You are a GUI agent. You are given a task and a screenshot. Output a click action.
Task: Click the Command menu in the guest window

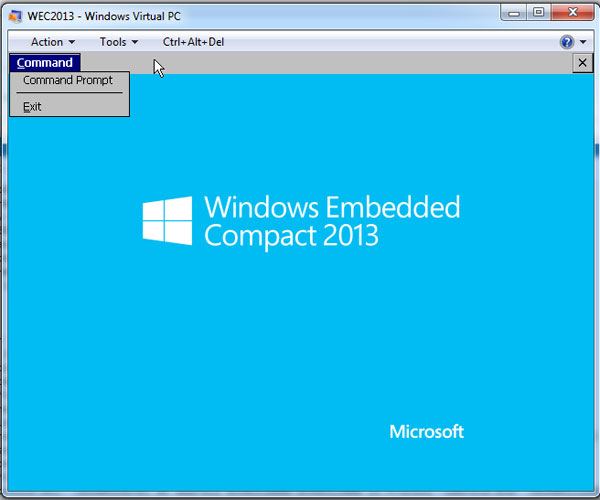[x=44, y=62]
